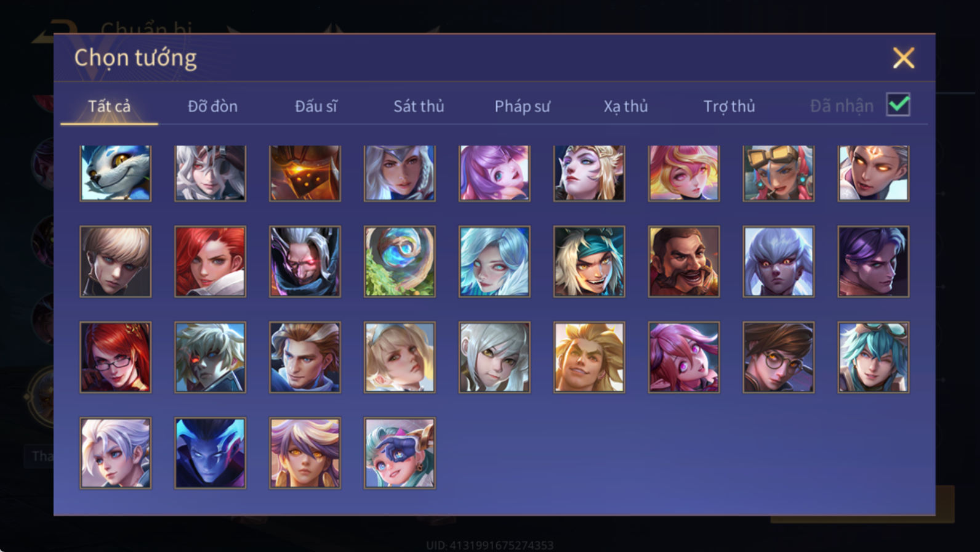Choose the hero with yellow goggles
This screenshot has height=552, width=980.
pyautogui.click(x=778, y=173)
